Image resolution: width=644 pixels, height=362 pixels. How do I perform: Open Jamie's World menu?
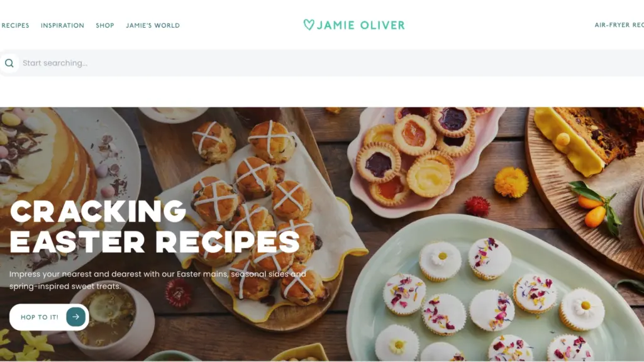point(153,25)
